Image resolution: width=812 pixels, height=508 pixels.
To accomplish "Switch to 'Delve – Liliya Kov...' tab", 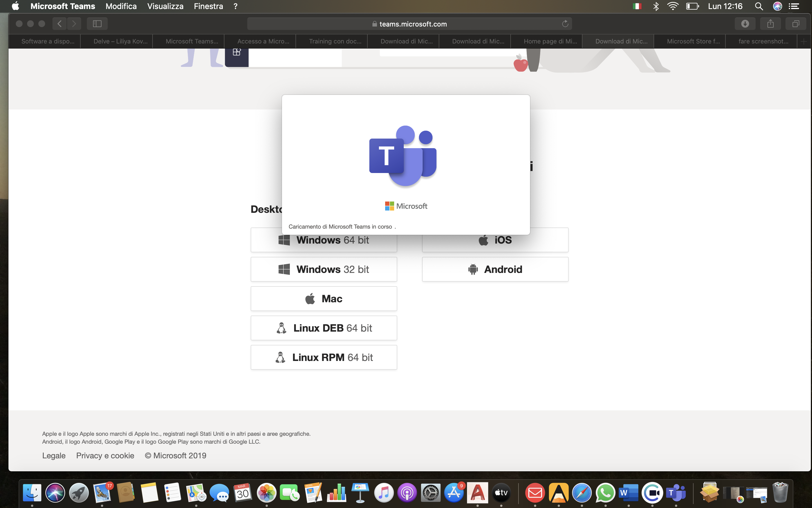I will pos(116,41).
